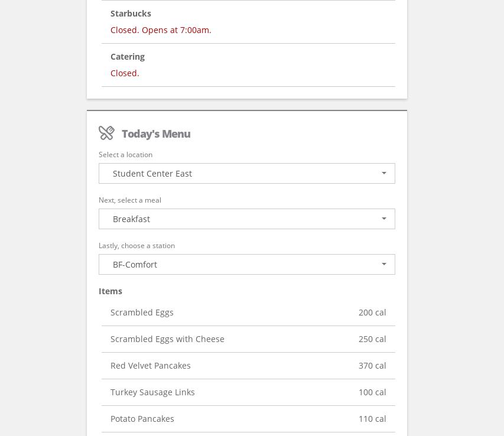The width and height of the screenshot is (504, 436).
Task: Click the 'Select a location' label
Action: pos(125,155)
